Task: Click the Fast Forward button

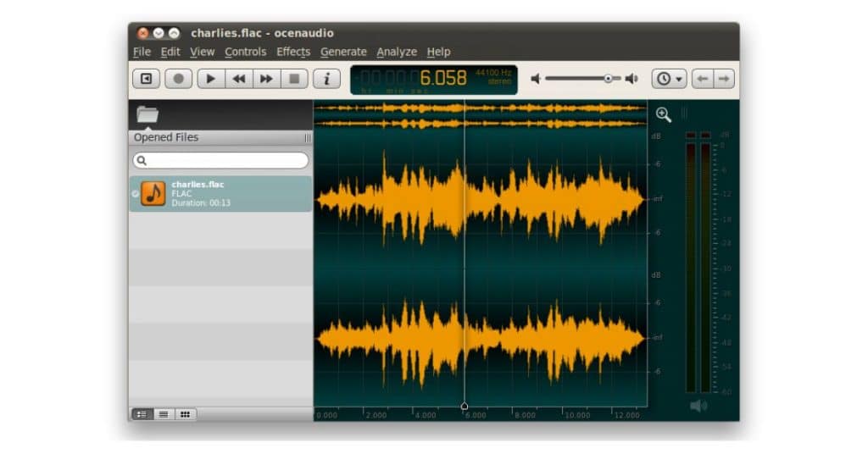Action: pos(266,79)
